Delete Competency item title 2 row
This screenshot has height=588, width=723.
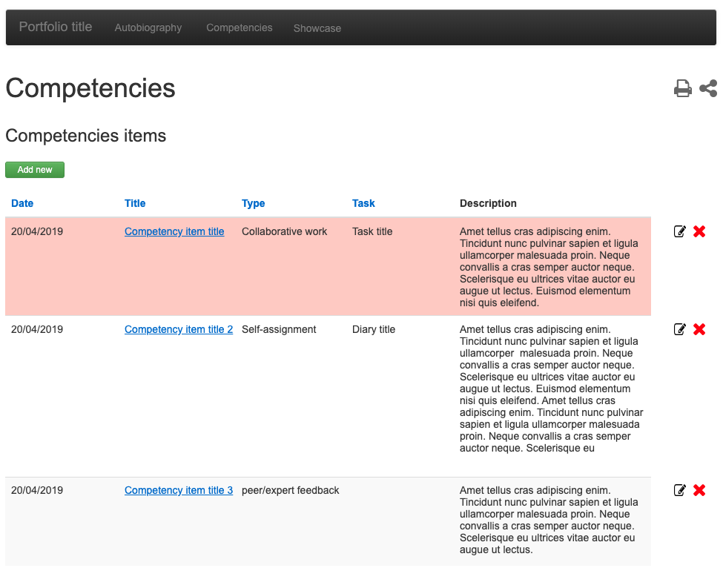point(699,330)
